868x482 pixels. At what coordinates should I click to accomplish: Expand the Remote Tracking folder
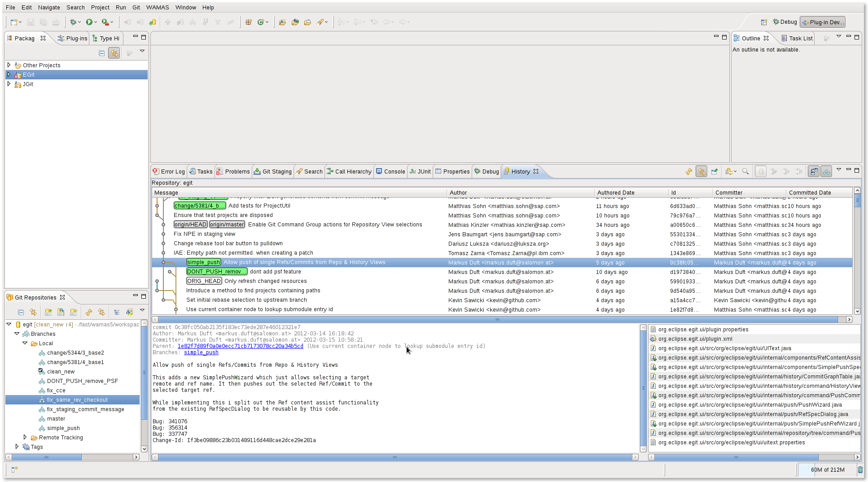[25, 437]
